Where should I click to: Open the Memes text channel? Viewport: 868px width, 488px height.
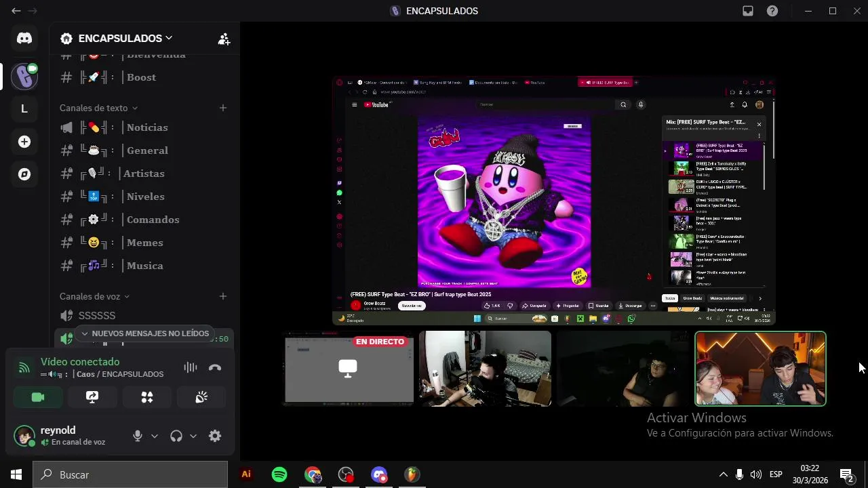coord(144,243)
